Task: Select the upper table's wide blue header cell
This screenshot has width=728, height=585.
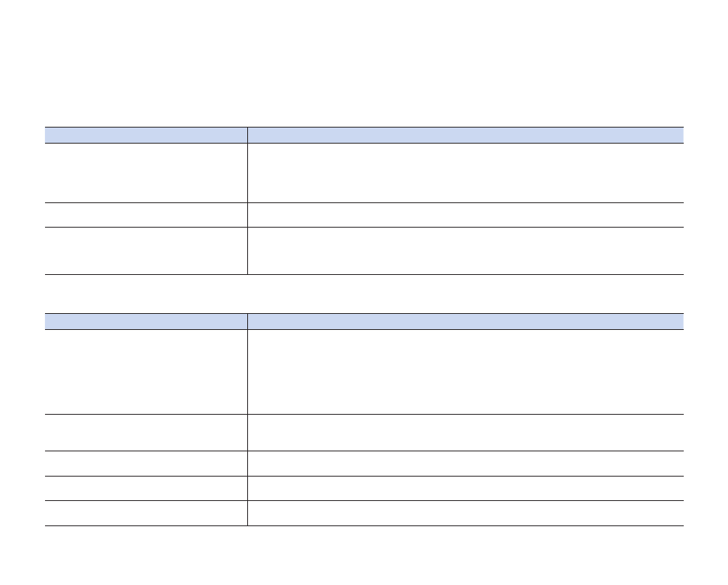Action: click(x=465, y=135)
